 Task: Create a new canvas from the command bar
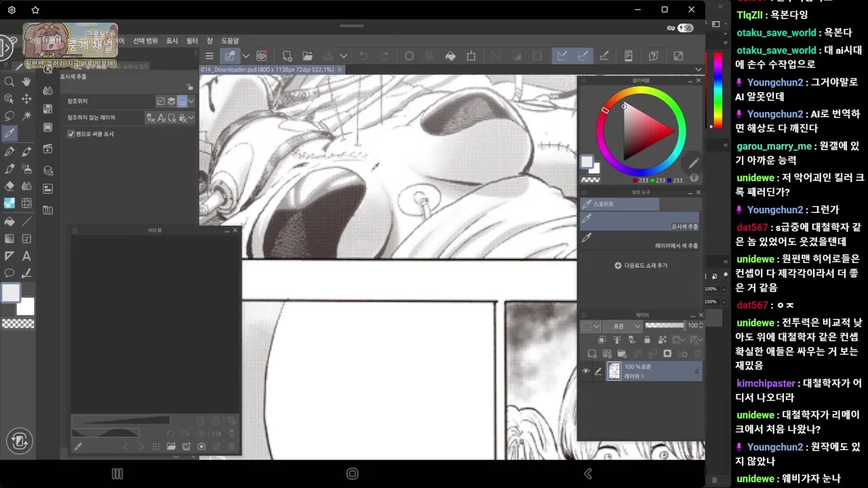click(287, 56)
